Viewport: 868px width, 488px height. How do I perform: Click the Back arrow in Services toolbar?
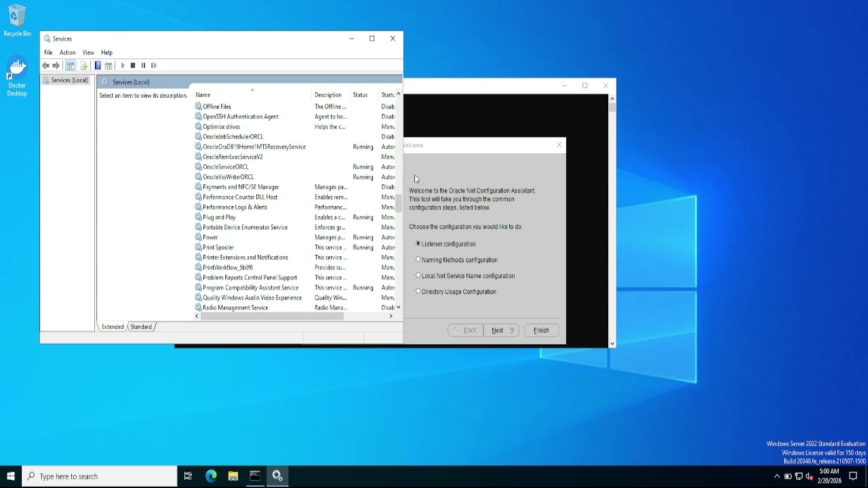pyautogui.click(x=45, y=66)
